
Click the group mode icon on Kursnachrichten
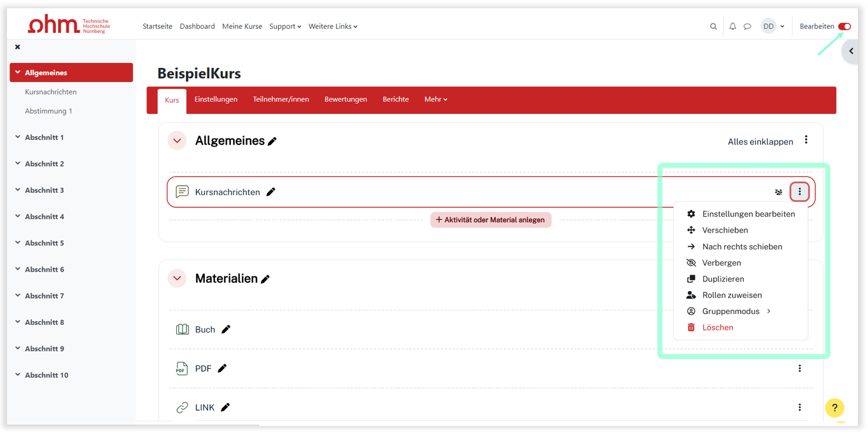(778, 192)
